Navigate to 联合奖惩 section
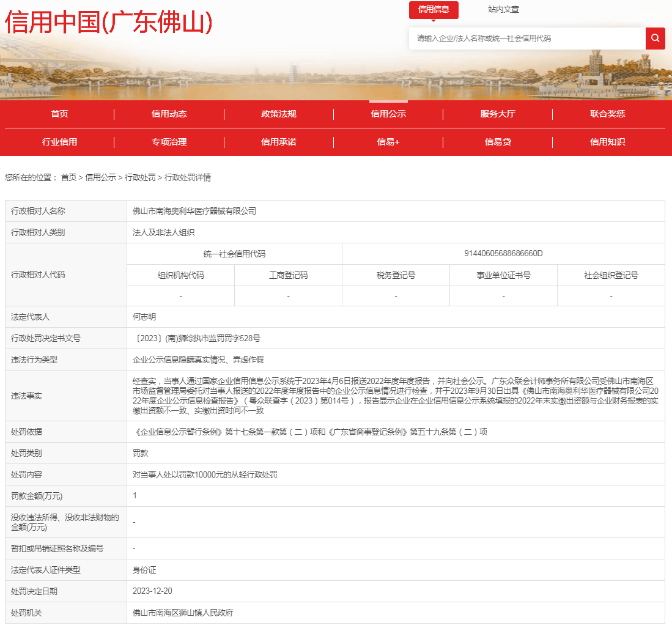This screenshot has width=672, height=631. pyautogui.click(x=607, y=114)
